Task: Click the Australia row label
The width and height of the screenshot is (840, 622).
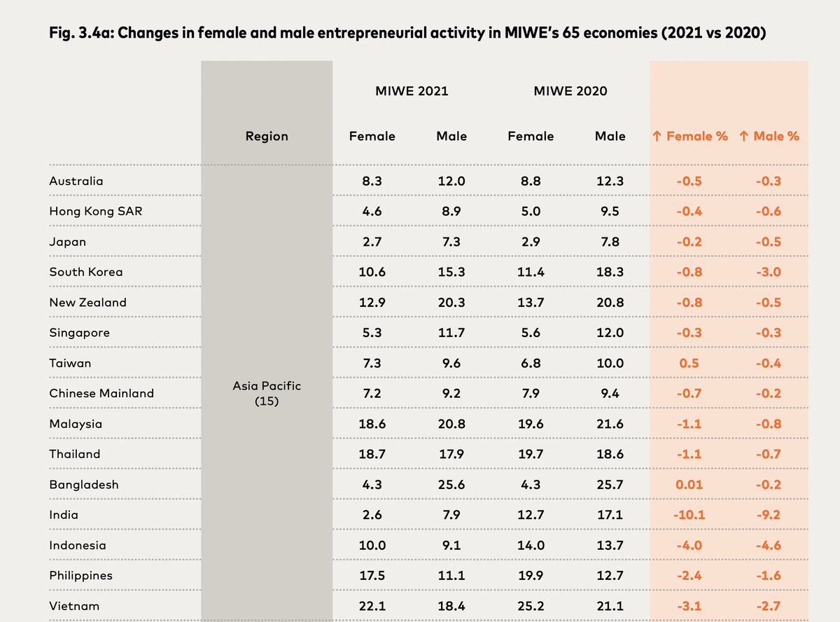Action: pos(76,181)
